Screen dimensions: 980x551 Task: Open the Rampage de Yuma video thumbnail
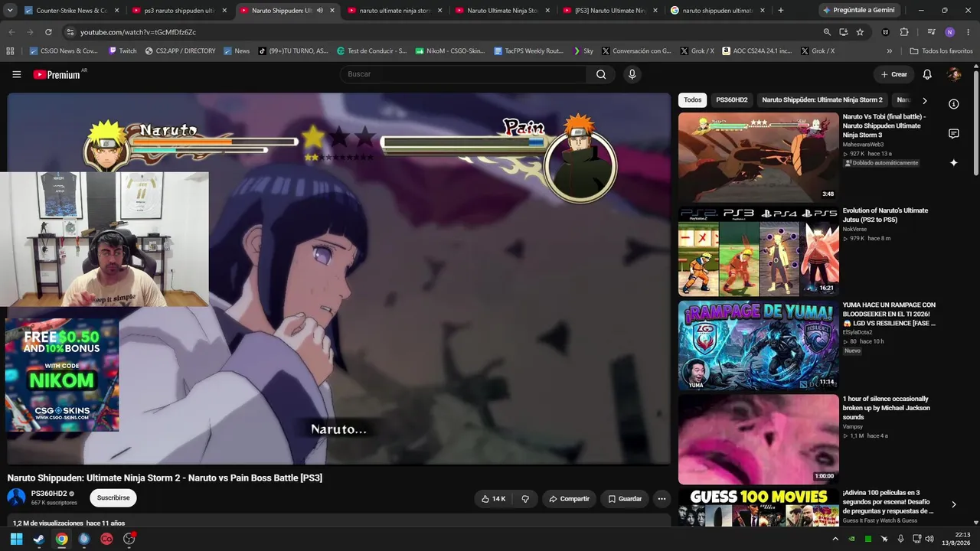[759, 345]
